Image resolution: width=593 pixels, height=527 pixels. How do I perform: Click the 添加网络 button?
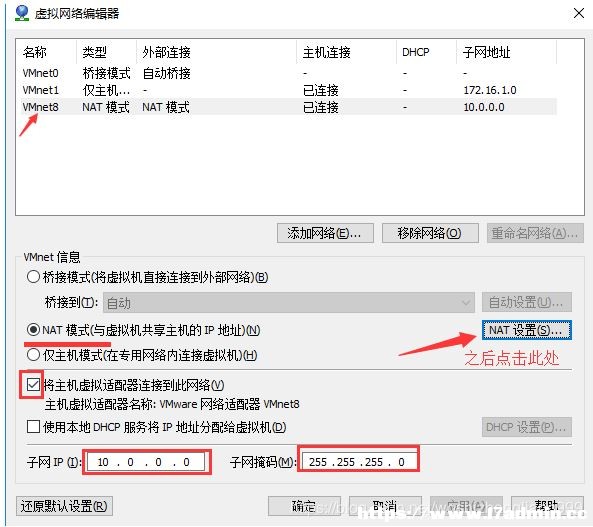click(325, 233)
